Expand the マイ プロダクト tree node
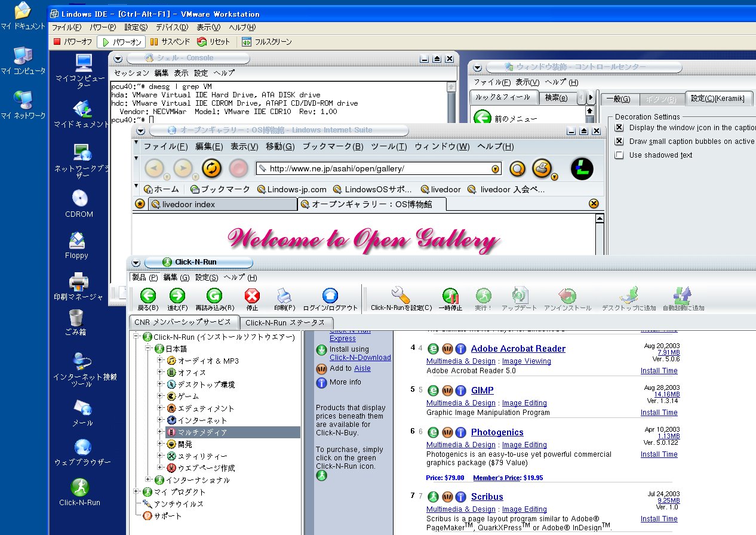 tap(136, 492)
